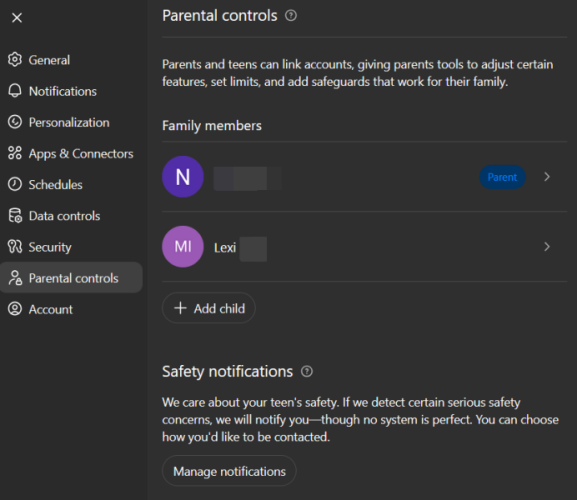The height and width of the screenshot is (500, 577).
Task: Click the blue Parent badge
Action: click(502, 177)
